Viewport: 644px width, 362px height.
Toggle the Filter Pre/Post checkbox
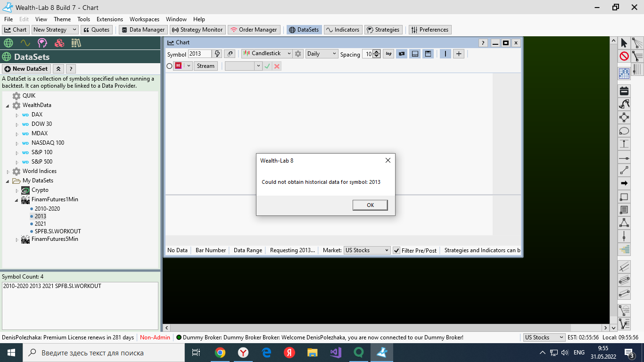(x=397, y=250)
